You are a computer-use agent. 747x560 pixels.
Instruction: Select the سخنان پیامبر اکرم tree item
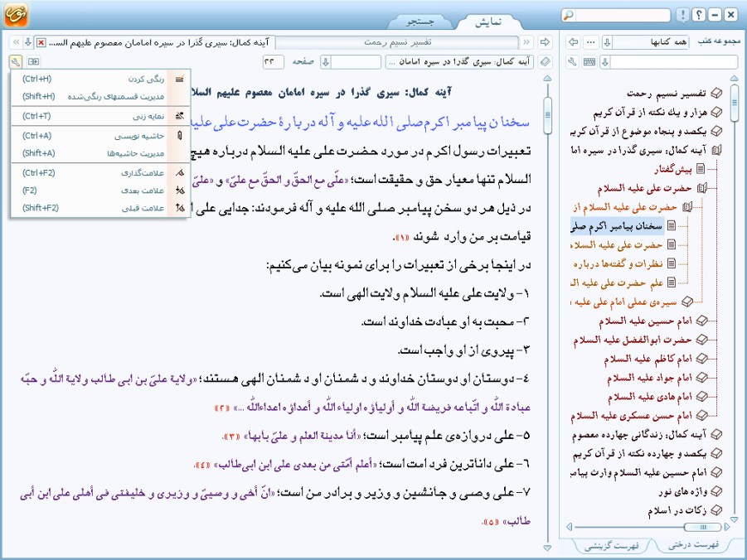617,226
